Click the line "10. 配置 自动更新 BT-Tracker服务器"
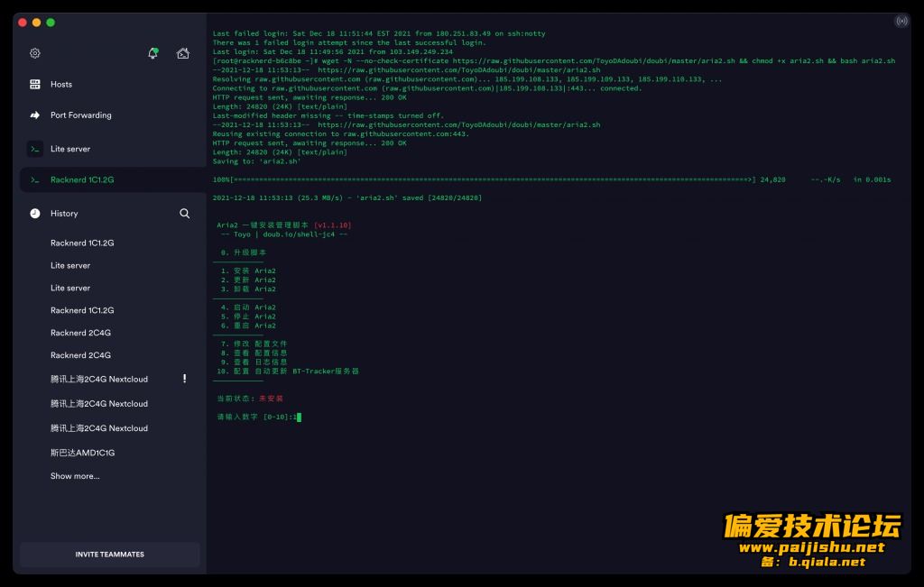This screenshot has width=924, height=587. 288,371
